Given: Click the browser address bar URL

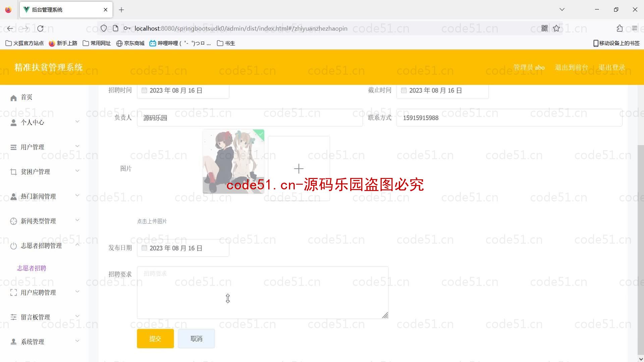Looking at the screenshot, I should point(241,28).
